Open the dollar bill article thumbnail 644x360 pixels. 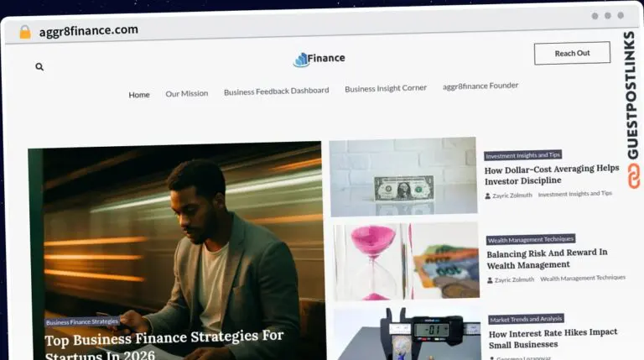403,177
